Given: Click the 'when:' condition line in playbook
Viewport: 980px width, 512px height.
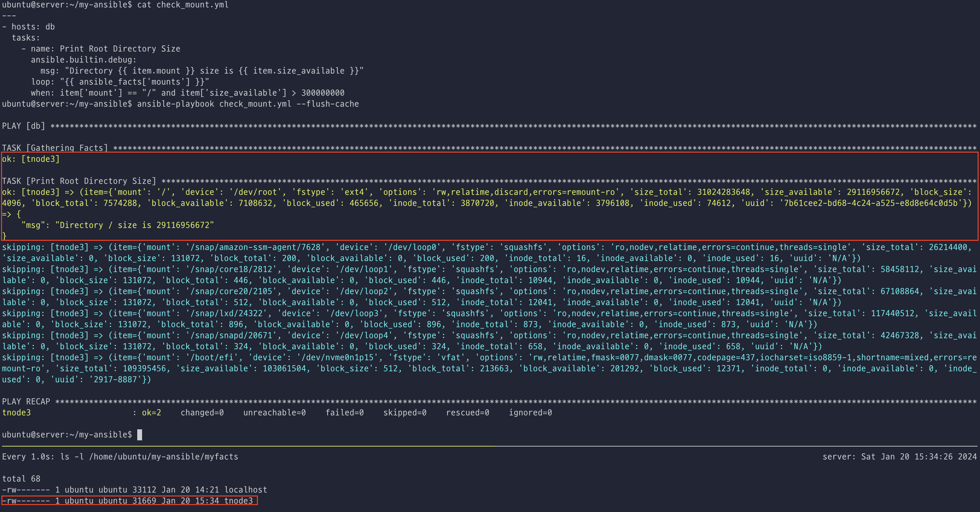Looking at the screenshot, I should 187,93.
